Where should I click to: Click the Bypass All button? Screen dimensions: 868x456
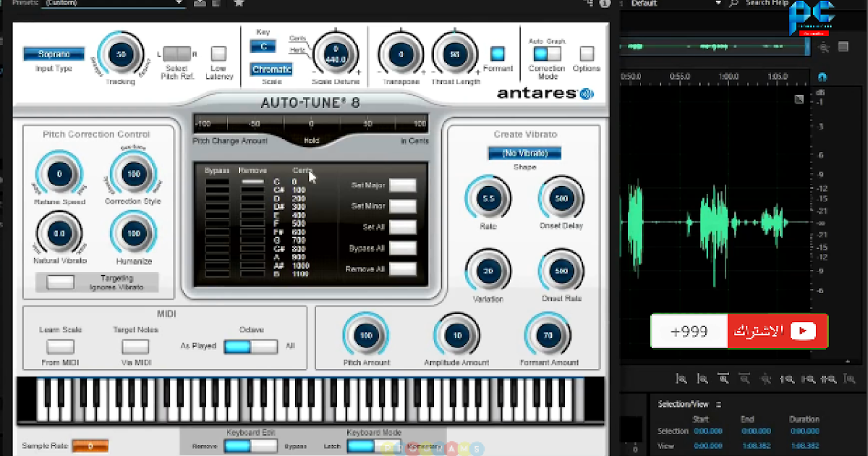(402, 248)
